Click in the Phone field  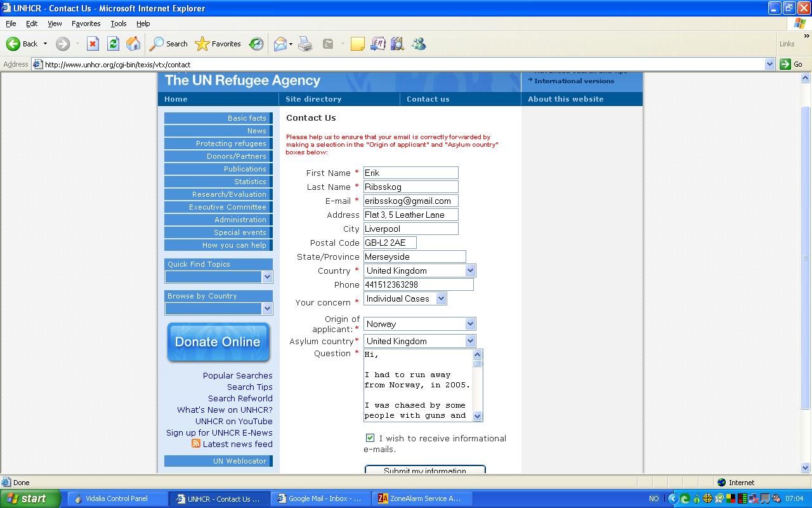click(x=418, y=284)
